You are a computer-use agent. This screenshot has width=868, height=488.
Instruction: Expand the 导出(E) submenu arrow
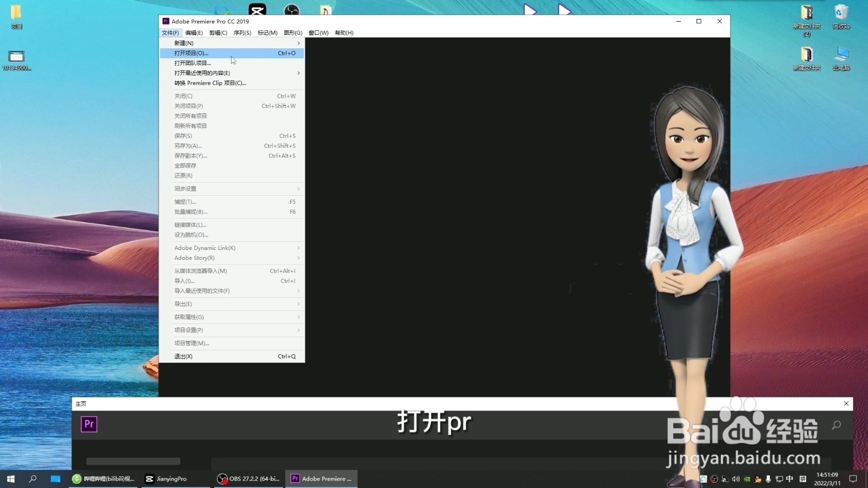(x=298, y=304)
